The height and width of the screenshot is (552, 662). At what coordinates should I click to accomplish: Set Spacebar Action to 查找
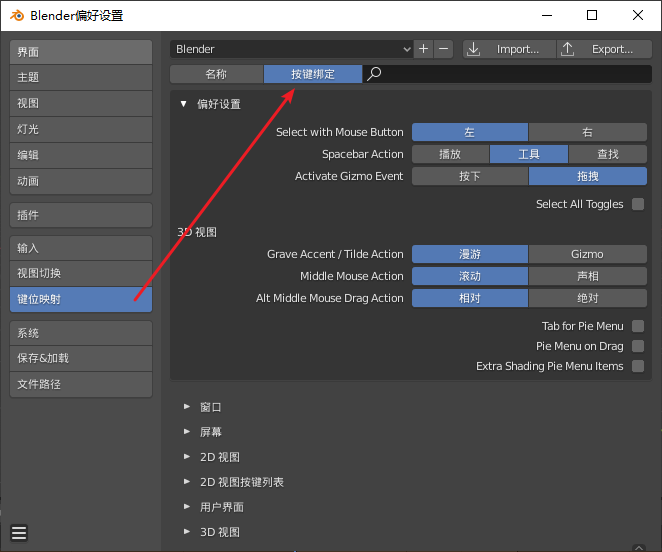tap(608, 154)
